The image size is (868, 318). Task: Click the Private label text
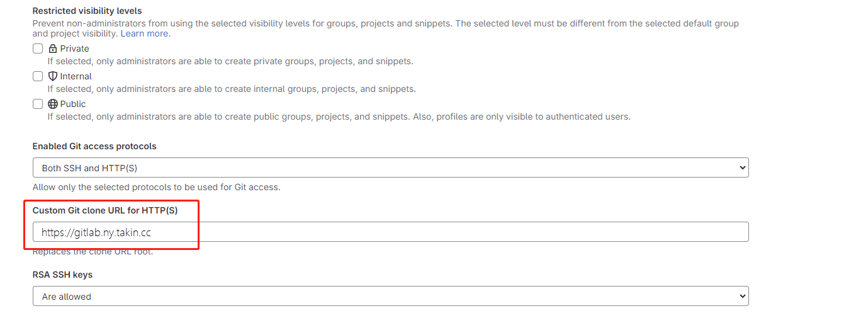(75, 48)
